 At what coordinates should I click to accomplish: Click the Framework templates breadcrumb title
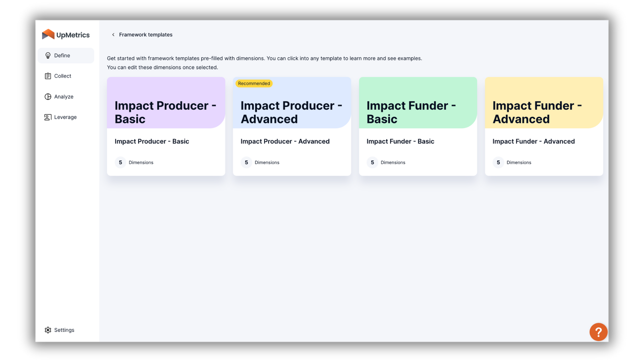pos(146,35)
